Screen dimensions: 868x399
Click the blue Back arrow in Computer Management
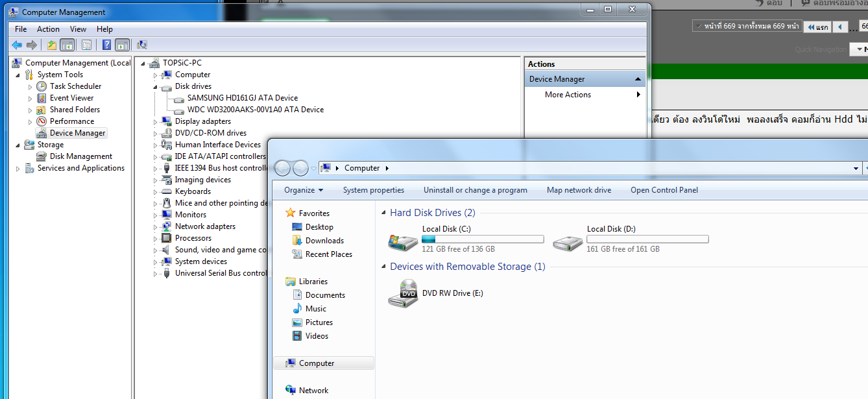tap(17, 45)
